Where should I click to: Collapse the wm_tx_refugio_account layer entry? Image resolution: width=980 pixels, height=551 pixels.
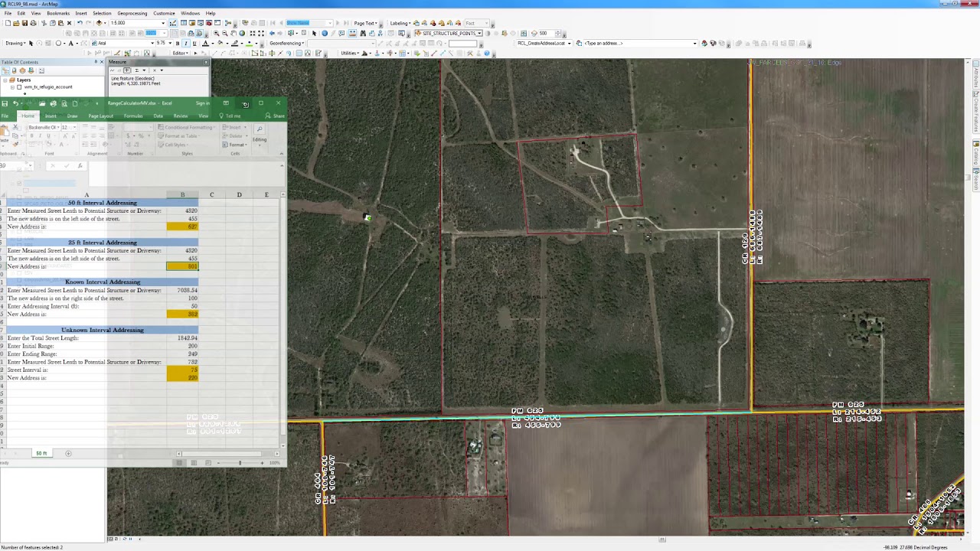[12, 87]
